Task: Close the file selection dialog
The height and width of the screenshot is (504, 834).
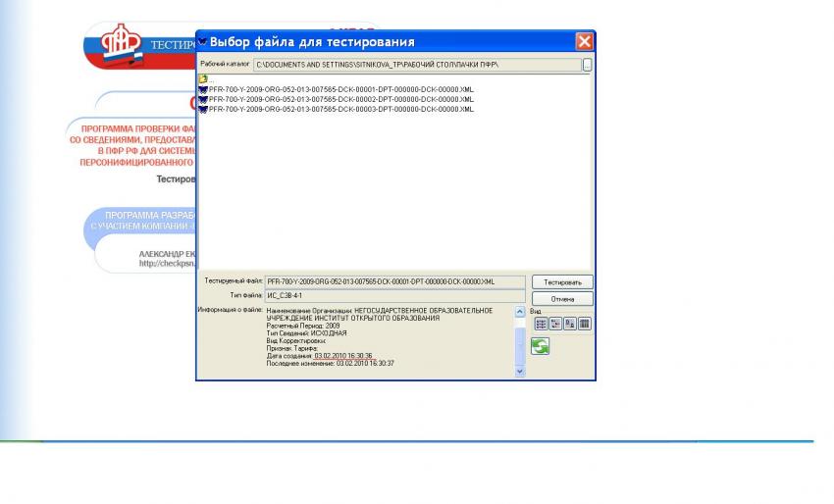Action: pyautogui.click(x=584, y=42)
